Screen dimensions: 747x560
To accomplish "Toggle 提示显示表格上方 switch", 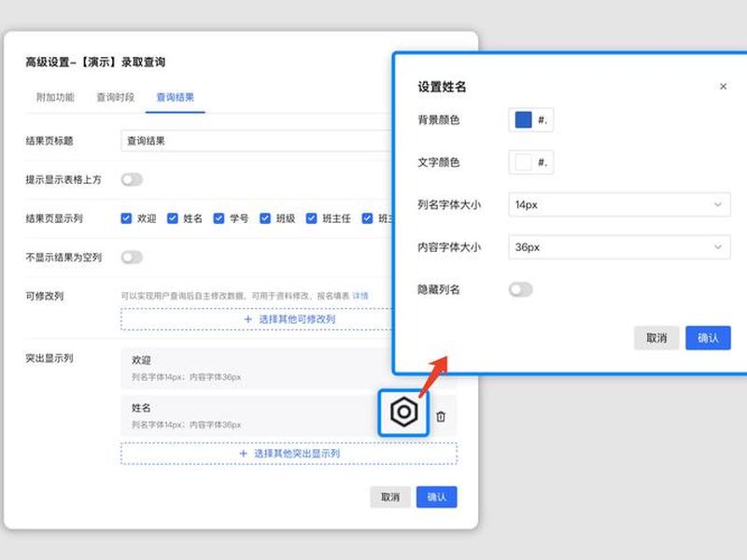I will coord(132,179).
